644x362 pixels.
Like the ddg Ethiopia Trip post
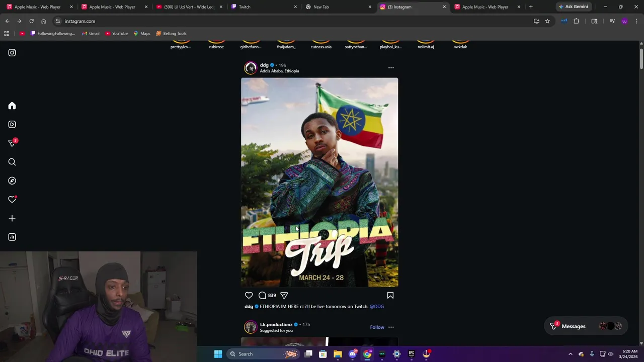(x=249, y=295)
